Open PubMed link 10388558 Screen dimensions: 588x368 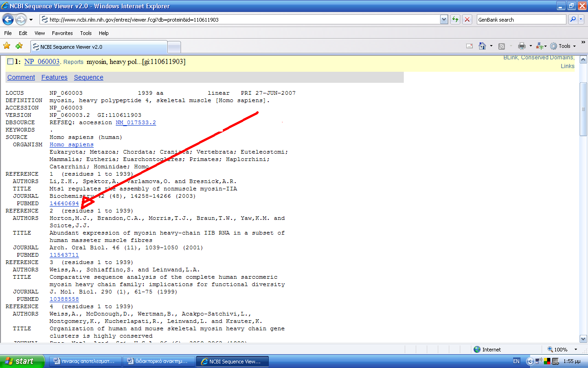[x=64, y=299]
